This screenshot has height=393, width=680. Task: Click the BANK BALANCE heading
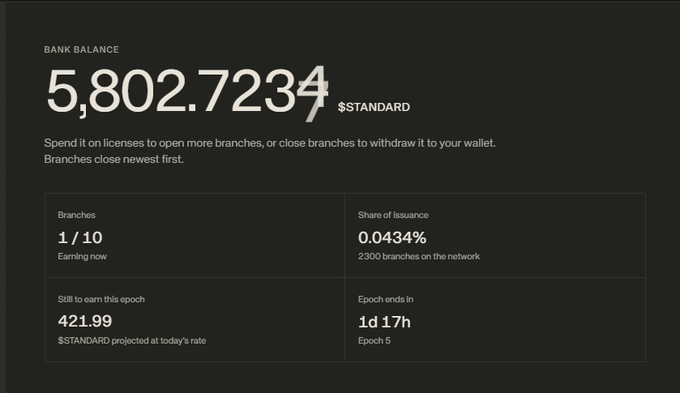(x=82, y=50)
